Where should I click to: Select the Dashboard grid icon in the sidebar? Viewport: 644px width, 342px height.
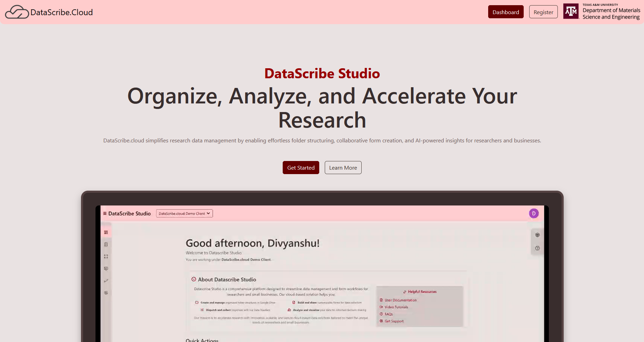pos(106,232)
